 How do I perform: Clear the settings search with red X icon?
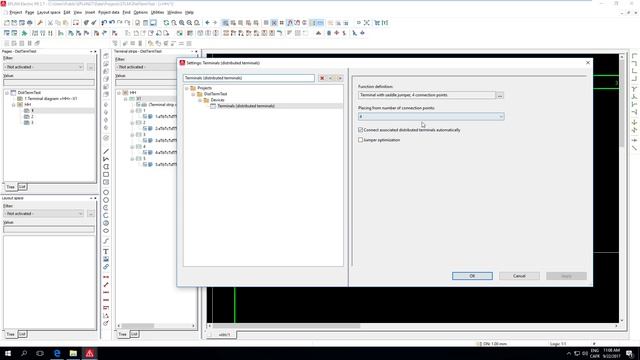pos(322,78)
